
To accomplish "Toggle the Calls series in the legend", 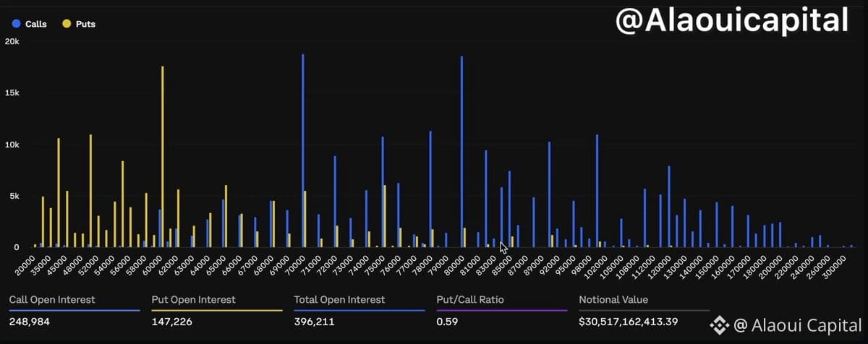I will coord(30,24).
